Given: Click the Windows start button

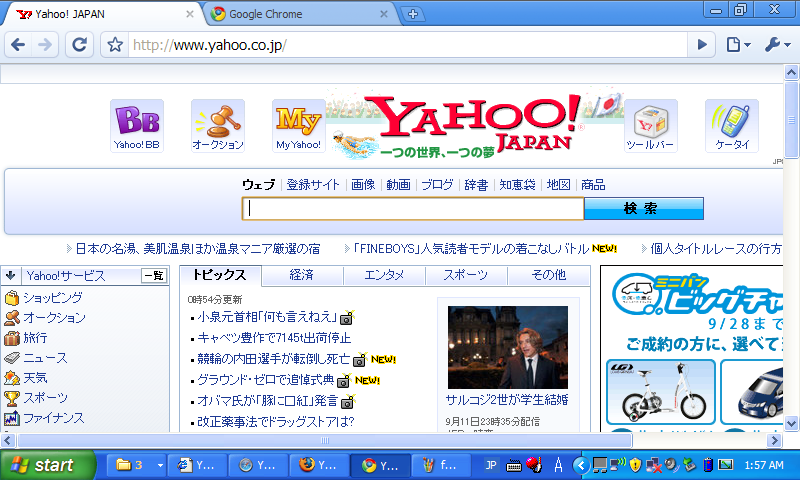Looking at the screenshot, I should pyautogui.click(x=47, y=465).
